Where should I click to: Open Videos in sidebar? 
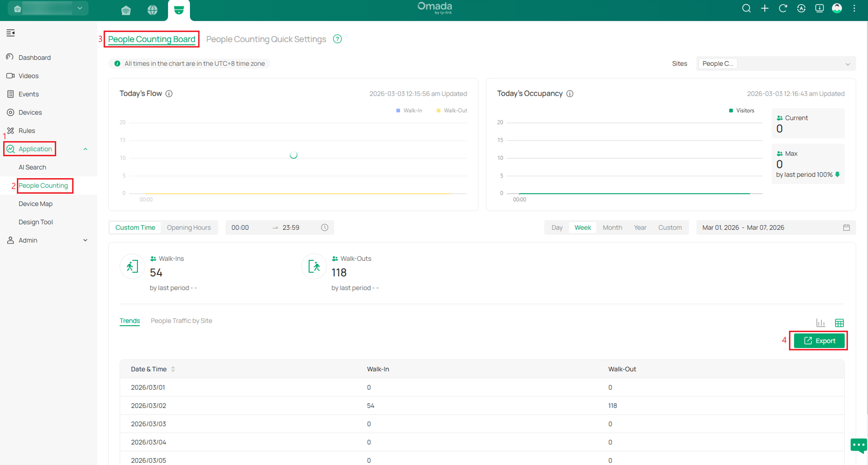28,76
